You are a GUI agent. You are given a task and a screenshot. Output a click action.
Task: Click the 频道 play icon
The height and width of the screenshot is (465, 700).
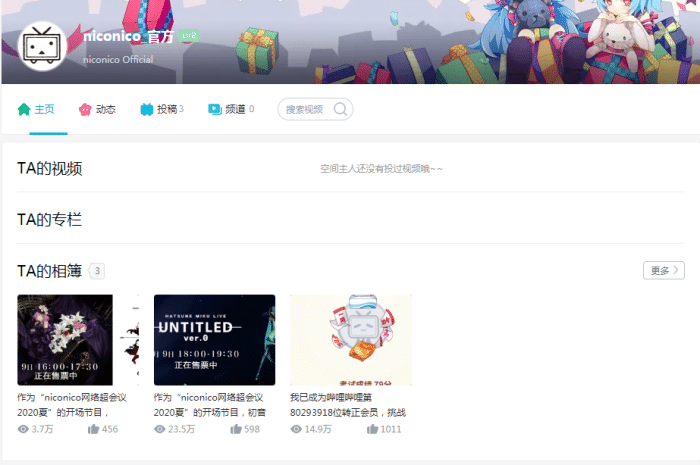point(215,109)
